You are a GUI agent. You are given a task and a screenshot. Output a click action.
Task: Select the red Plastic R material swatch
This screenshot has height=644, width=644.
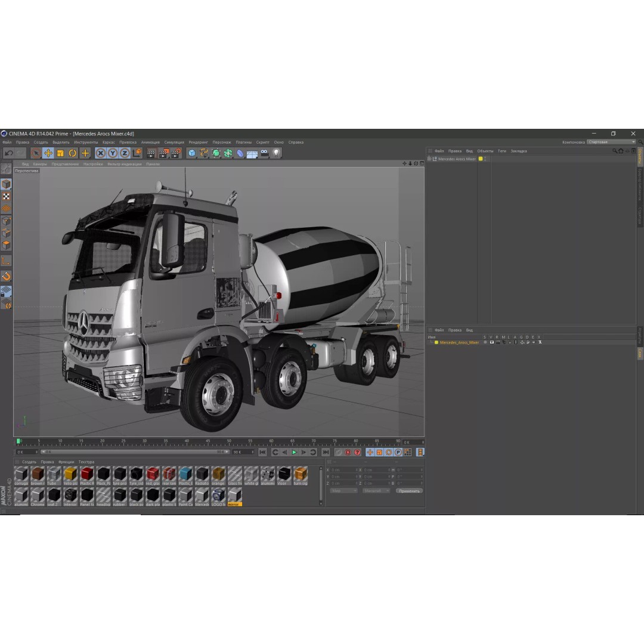coord(86,476)
